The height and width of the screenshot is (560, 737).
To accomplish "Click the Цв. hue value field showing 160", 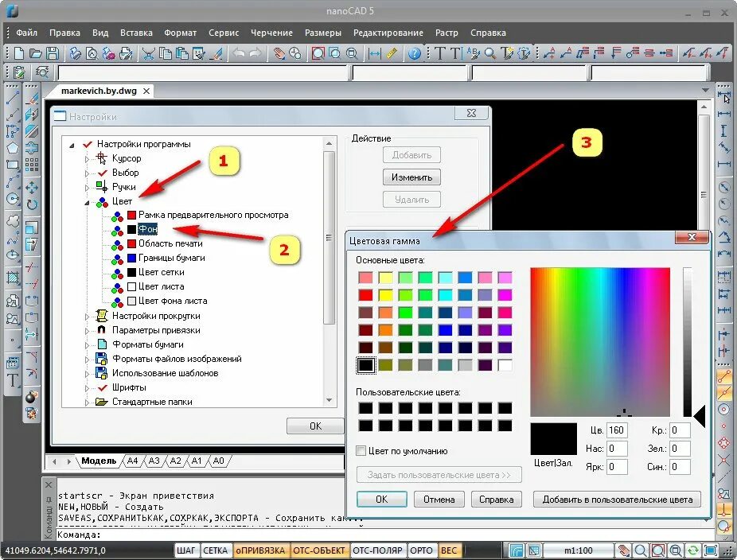I will pyautogui.click(x=617, y=430).
